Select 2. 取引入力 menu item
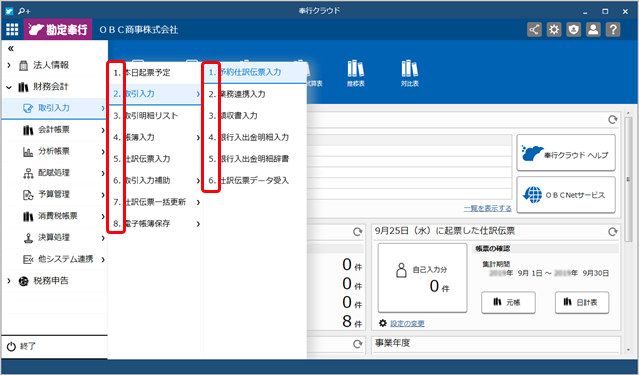This screenshot has height=375, width=639. point(156,94)
